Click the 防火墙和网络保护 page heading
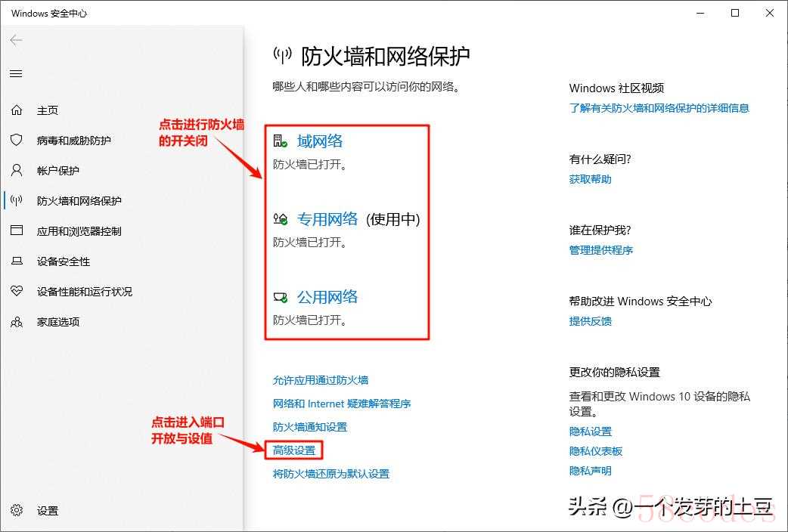 click(385, 56)
